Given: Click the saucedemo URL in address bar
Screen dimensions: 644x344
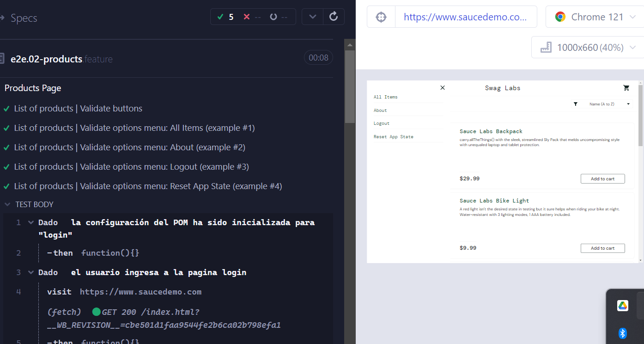Looking at the screenshot, I should tap(465, 17).
